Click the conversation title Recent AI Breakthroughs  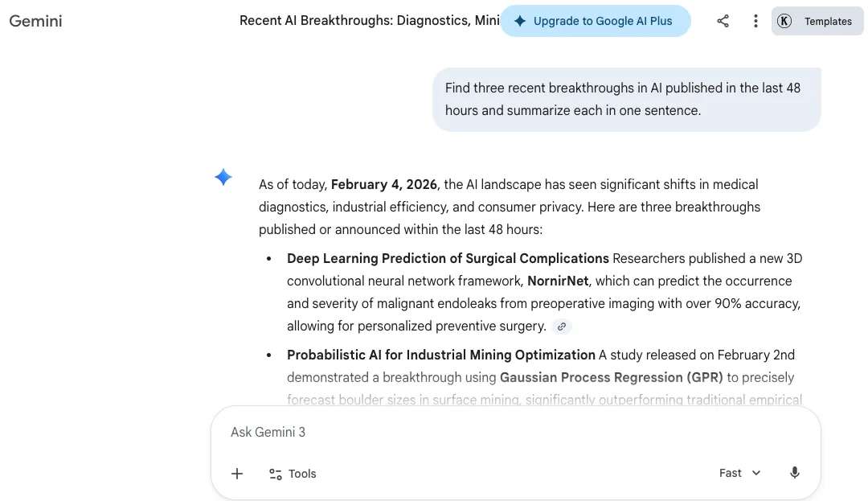[x=369, y=20]
